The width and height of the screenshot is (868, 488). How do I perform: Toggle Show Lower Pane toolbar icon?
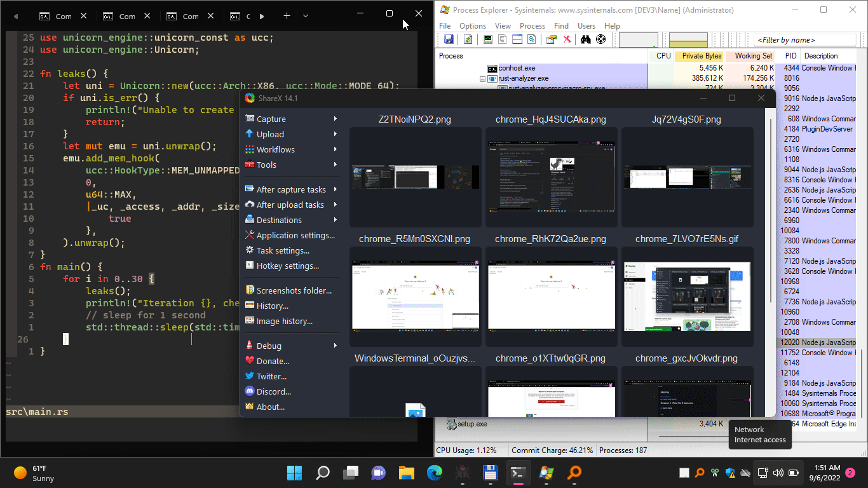[x=517, y=39]
